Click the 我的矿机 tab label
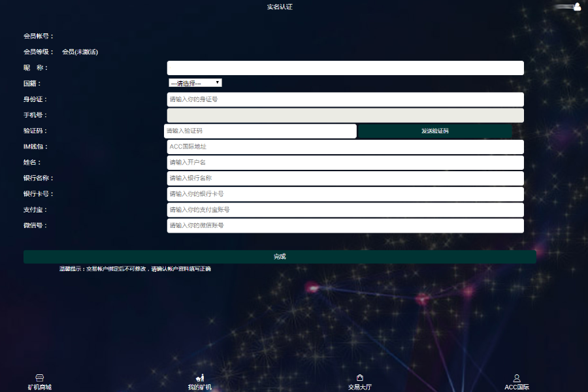 pyautogui.click(x=200, y=387)
